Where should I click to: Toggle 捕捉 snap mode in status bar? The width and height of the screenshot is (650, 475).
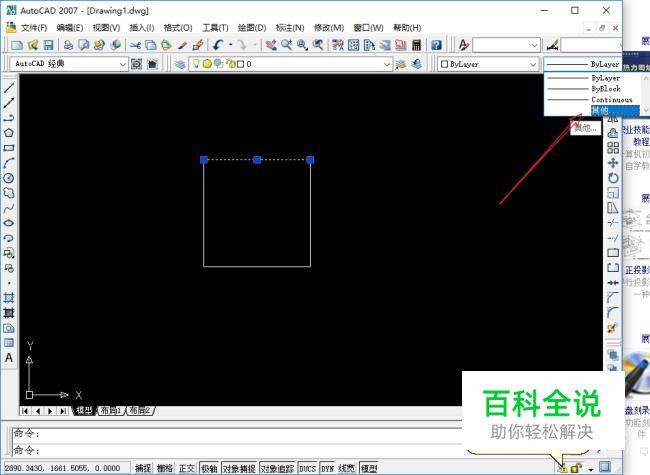143,468
